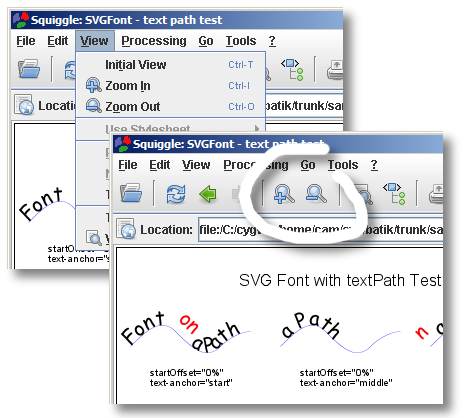Choose Zoom Out from the View menu
This screenshot has width=464, height=418.
point(170,107)
